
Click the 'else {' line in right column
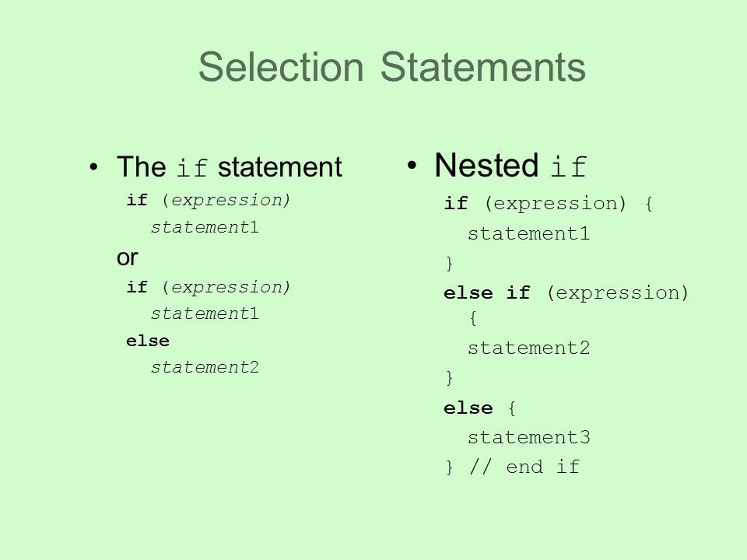tap(480, 408)
